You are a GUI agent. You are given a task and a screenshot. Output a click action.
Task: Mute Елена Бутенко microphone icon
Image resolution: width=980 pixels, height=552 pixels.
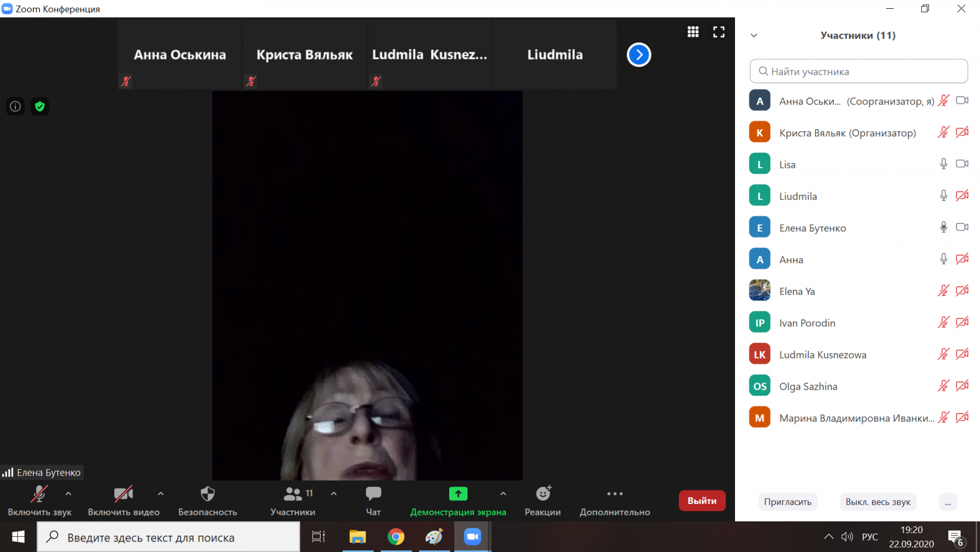944,227
